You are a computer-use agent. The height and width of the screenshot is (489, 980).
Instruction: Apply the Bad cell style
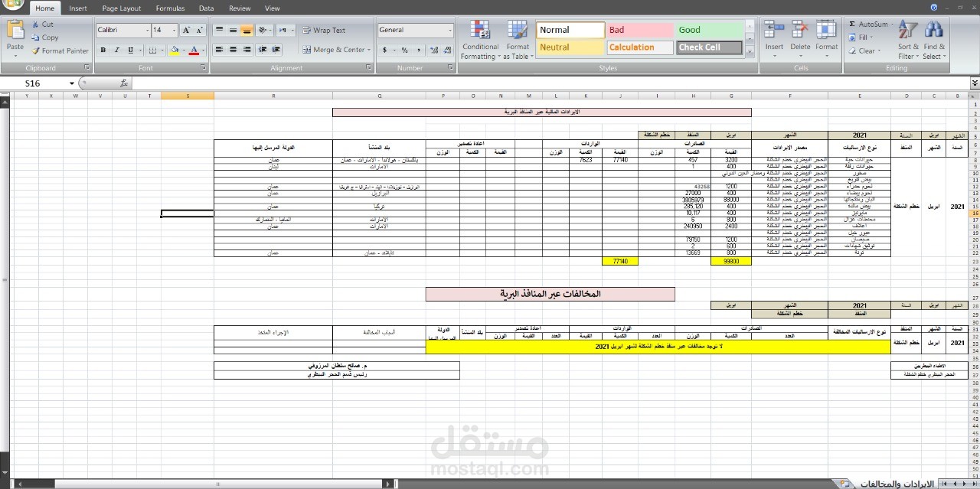pos(640,30)
